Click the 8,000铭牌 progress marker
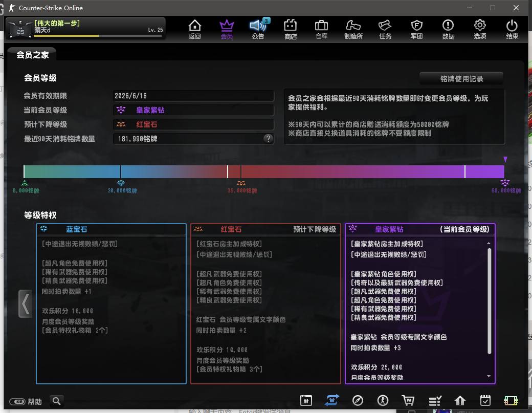This screenshot has height=413, width=532. 26,187
